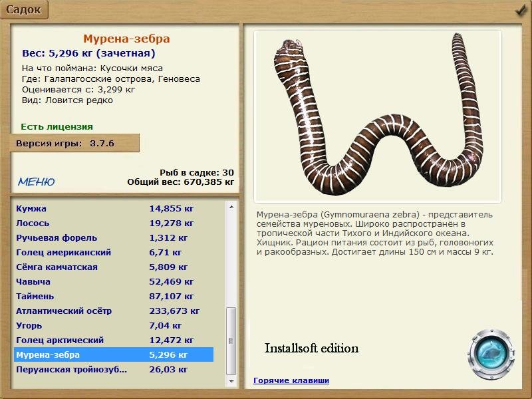The width and height of the screenshot is (532, 399).
Task: Click the round porthole fish icon
Action: tap(491, 354)
